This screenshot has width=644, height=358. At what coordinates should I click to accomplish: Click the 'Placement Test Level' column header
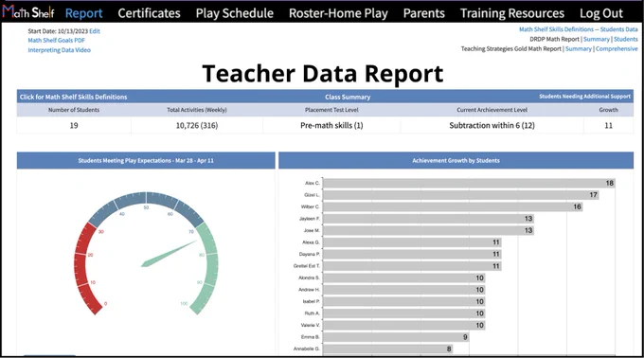[331, 110]
